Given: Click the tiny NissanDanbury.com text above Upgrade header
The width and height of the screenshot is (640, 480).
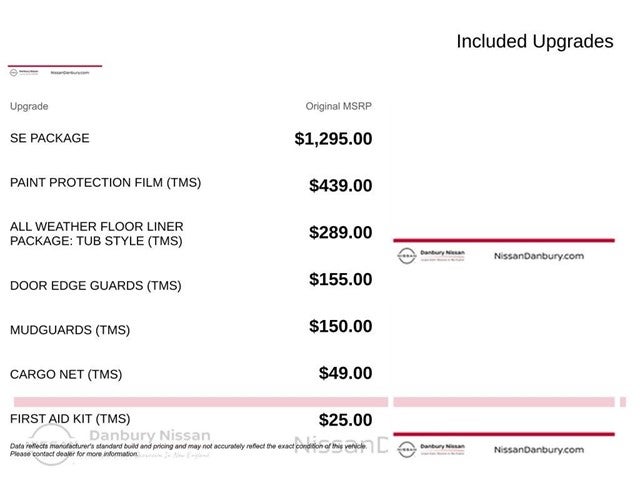Looking at the screenshot, I should click(70, 72).
